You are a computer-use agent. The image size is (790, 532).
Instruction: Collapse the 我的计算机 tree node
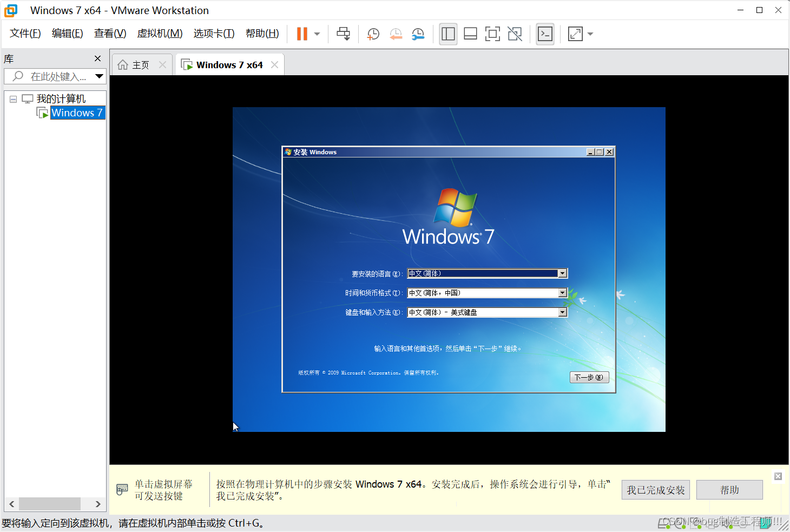(x=14, y=99)
